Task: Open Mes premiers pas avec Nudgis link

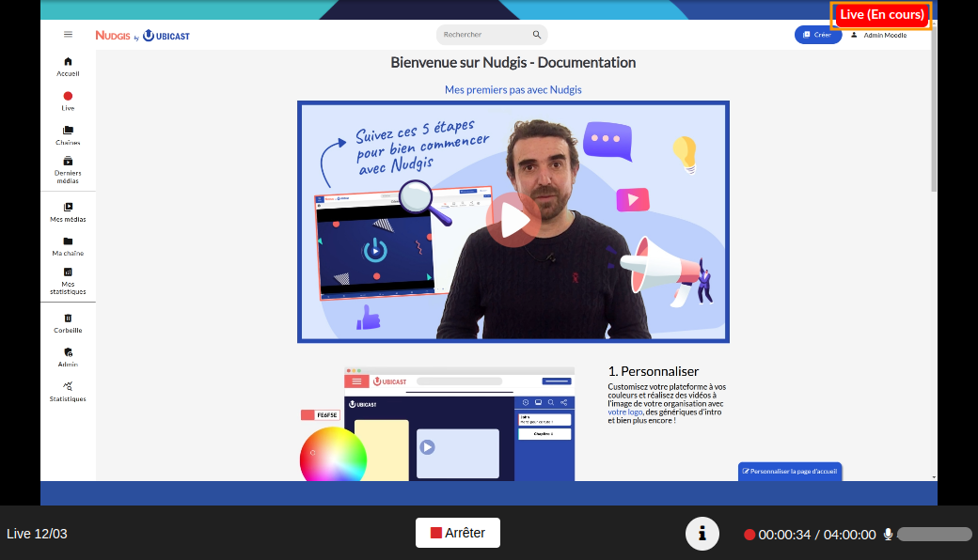Action: (x=513, y=89)
